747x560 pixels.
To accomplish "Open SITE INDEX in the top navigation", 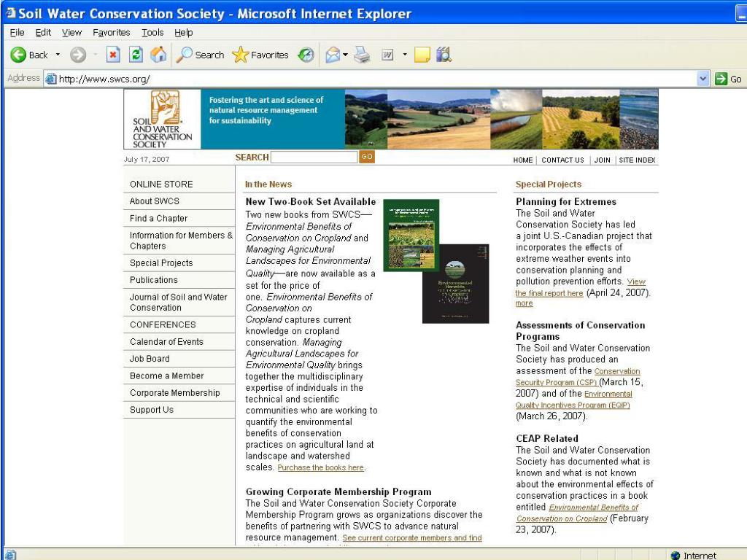I will tap(637, 160).
